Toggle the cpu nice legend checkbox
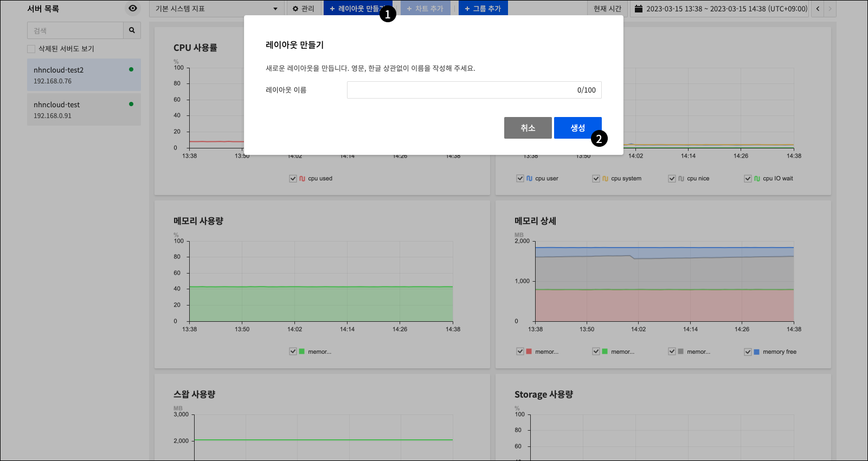868x461 pixels. [672, 178]
